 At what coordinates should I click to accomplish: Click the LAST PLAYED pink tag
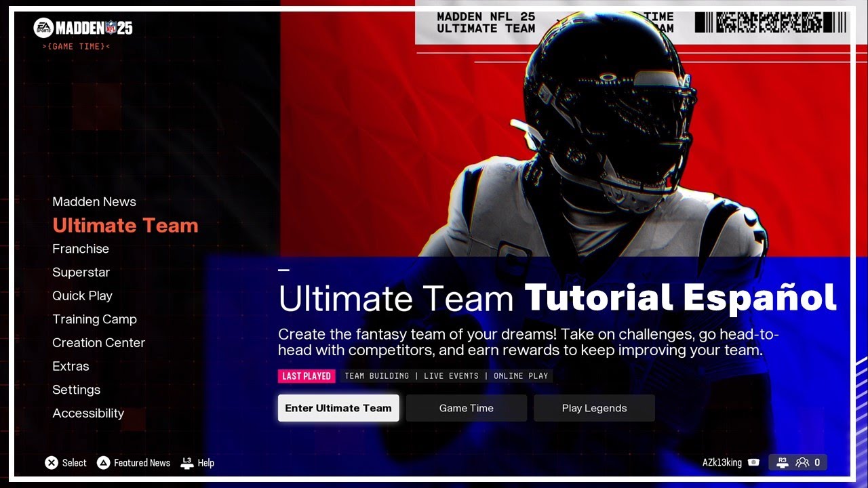click(307, 376)
